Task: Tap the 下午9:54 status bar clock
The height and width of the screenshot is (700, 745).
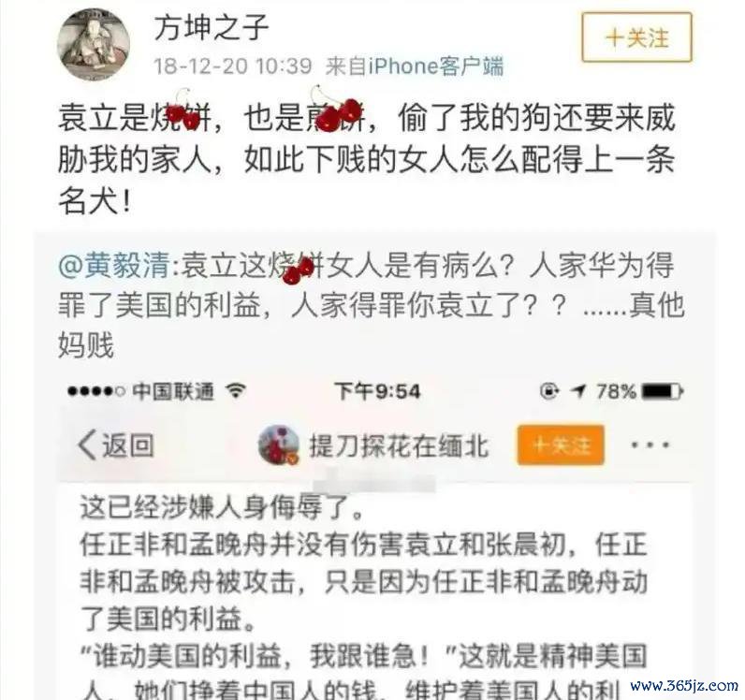Action: 378,391
